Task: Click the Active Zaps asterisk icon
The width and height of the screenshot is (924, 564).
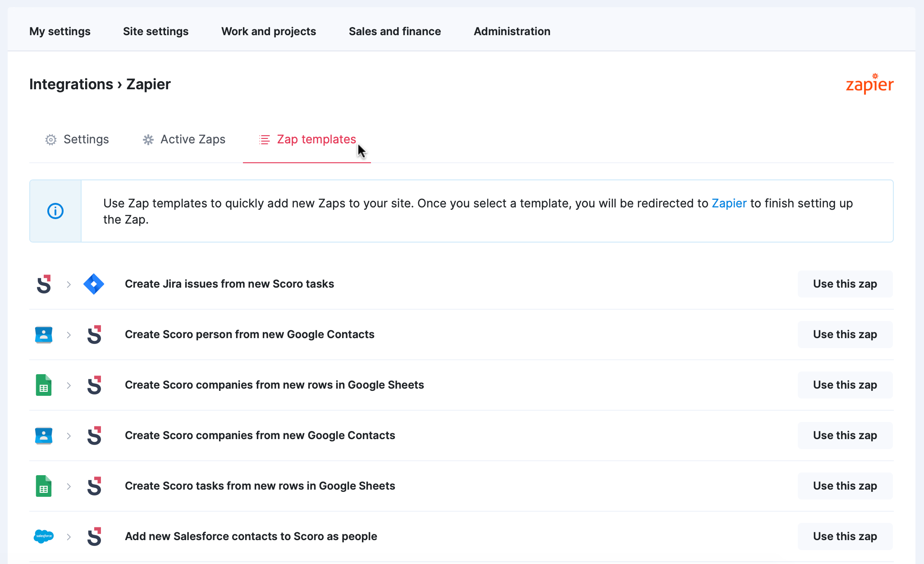Action: [x=148, y=140]
